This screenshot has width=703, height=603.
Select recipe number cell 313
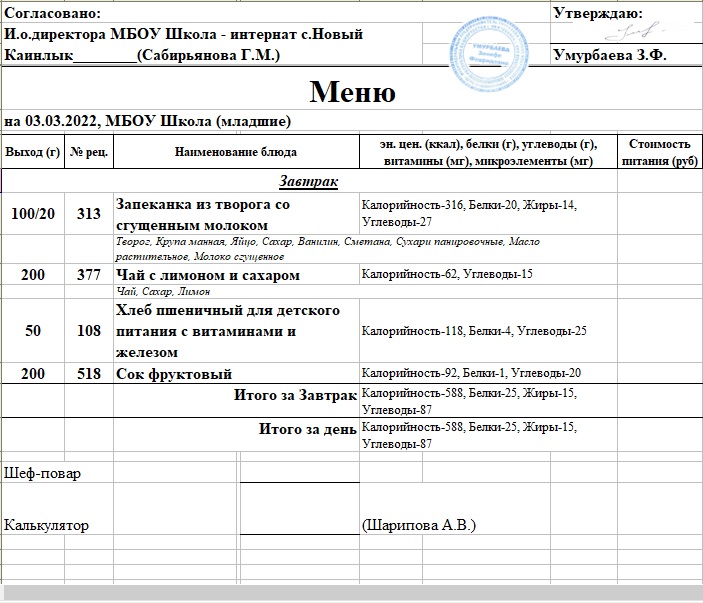tap(89, 213)
